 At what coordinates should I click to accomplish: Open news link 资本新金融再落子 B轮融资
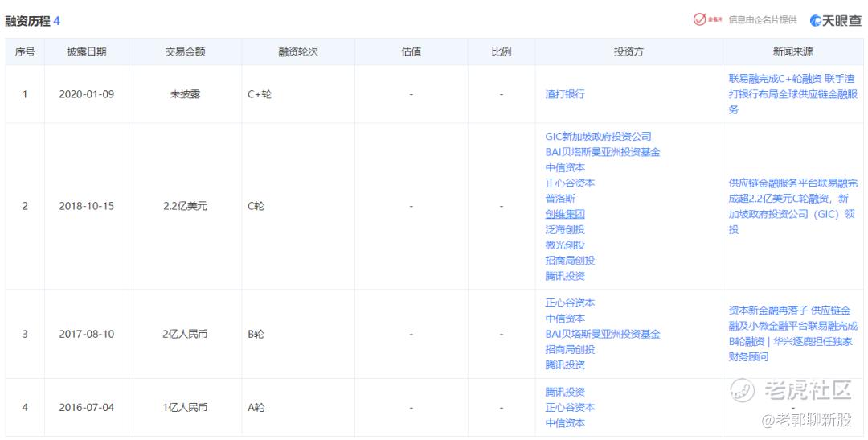point(792,334)
